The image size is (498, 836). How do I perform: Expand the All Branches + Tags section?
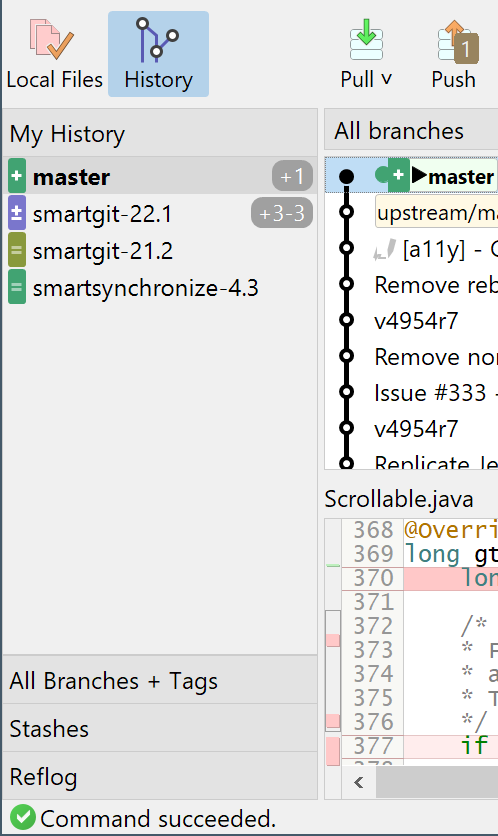coord(160,681)
